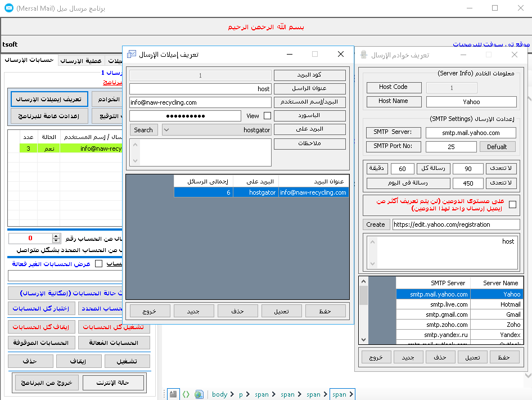Click the Mersal Mail app icon in title bar
Image resolution: width=532 pixels, height=400 pixels.
click(x=9, y=8)
